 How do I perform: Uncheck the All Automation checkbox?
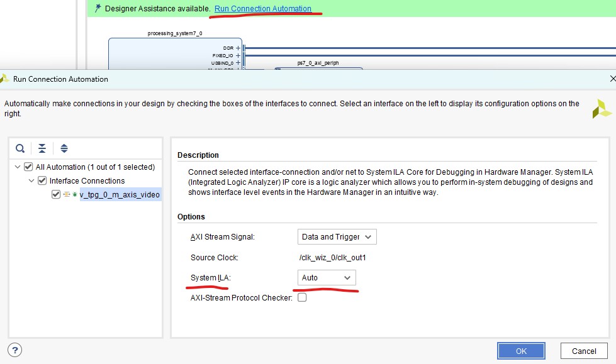(28, 167)
